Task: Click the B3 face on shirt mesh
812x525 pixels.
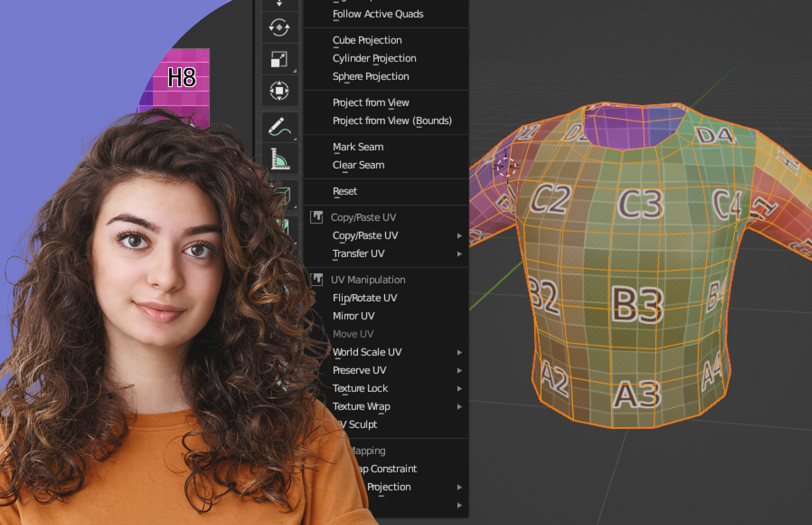Action: (637, 304)
